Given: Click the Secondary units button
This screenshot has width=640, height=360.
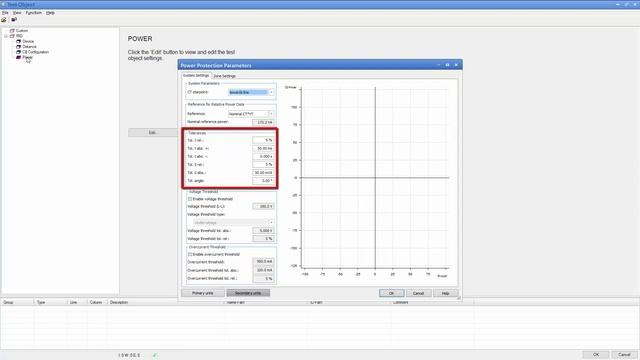Looking at the screenshot, I should (x=248, y=293).
